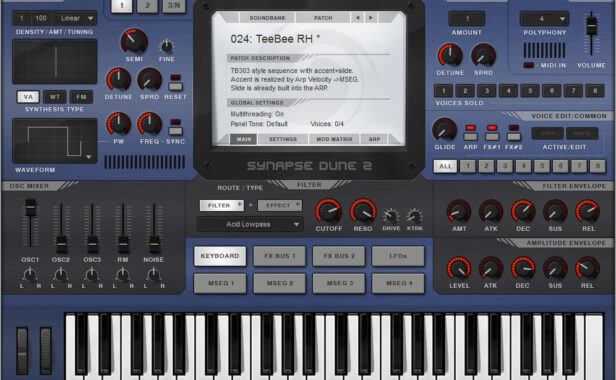Viewport: 616px width, 380px height.
Task: Click the oscillator SPRD knob
Action: tap(149, 79)
